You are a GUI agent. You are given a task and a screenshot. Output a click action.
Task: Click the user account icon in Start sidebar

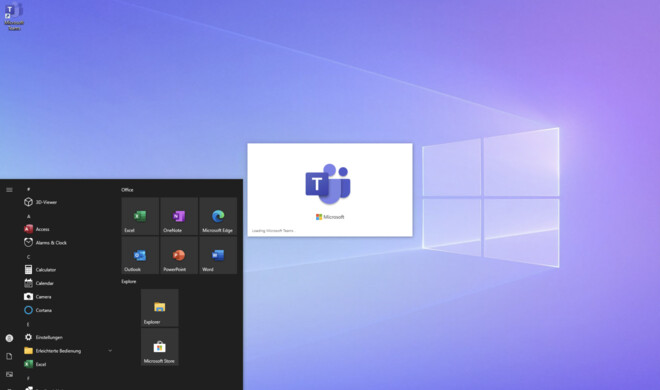tap(9, 338)
